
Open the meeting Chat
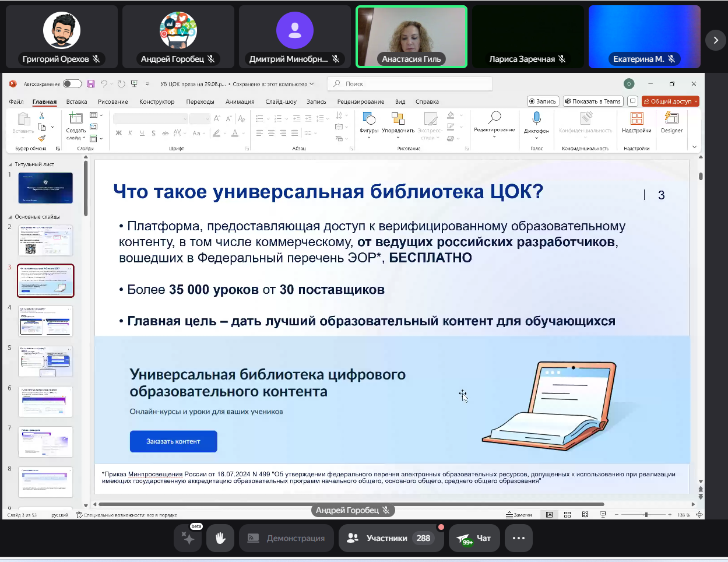(x=474, y=538)
